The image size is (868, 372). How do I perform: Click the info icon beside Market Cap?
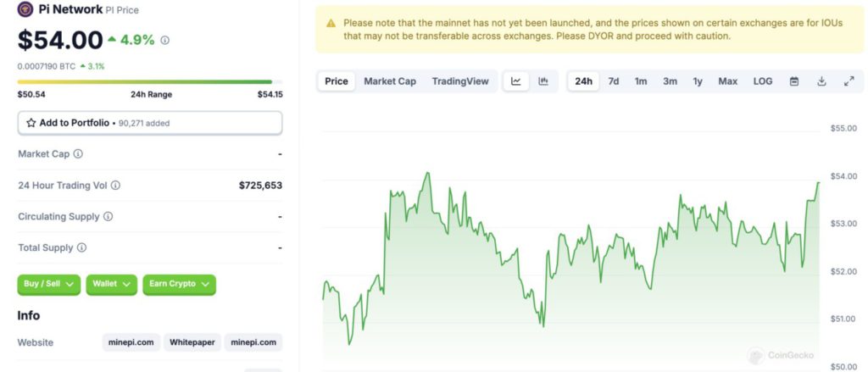click(x=78, y=154)
